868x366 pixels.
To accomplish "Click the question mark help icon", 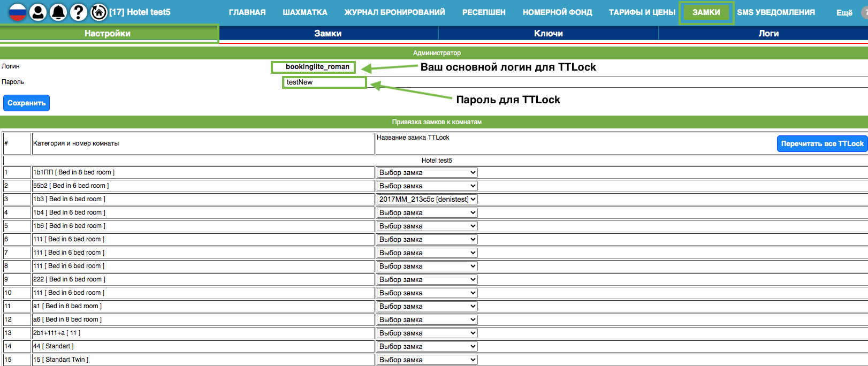I will [x=79, y=12].
